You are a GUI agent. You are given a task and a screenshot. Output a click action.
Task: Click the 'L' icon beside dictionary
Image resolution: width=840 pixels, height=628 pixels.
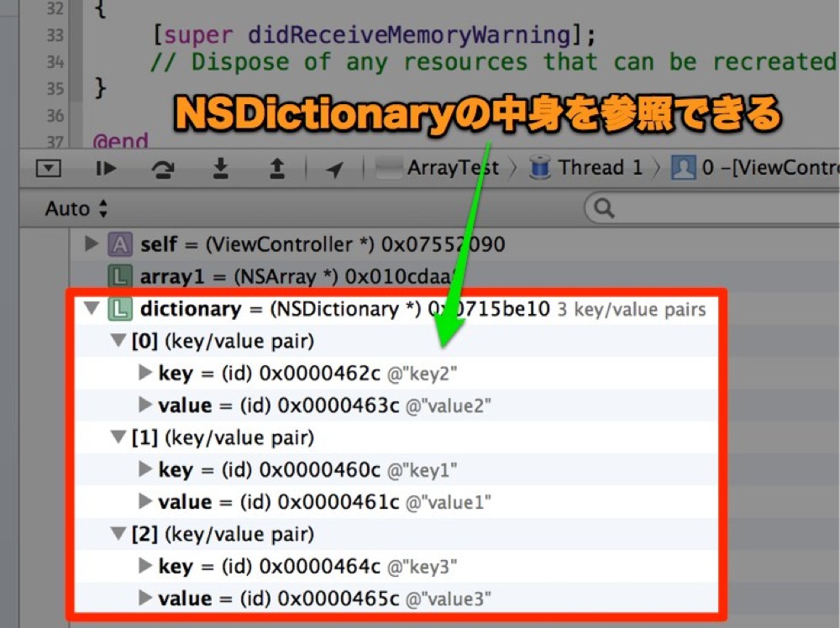point(120,309)
